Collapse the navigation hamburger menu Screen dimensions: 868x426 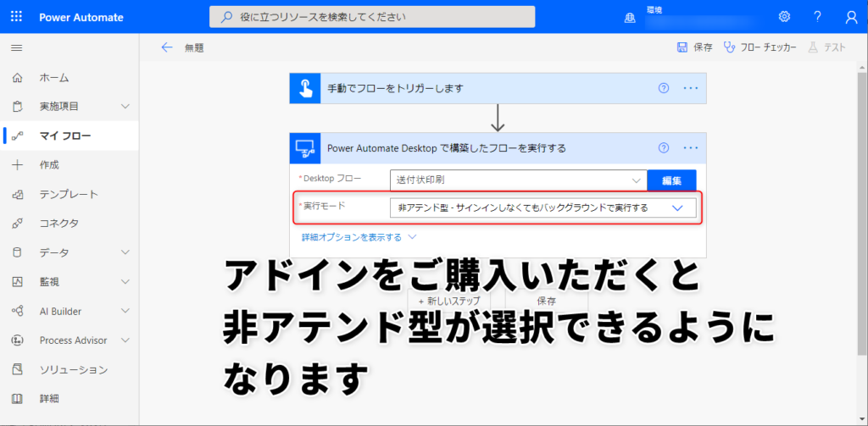(17, 48)
